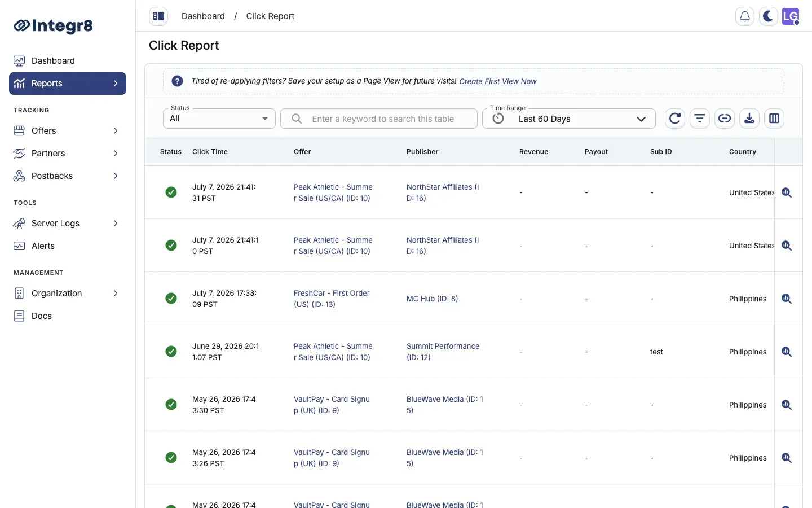Viewport: 812px width, 508px height.
Task: Click Create First View Now link
Action: (x=498, y=81)
